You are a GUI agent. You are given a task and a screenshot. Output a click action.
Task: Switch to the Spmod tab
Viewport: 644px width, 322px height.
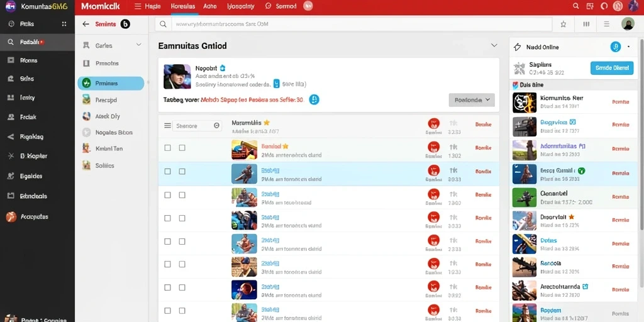point(281,6)
